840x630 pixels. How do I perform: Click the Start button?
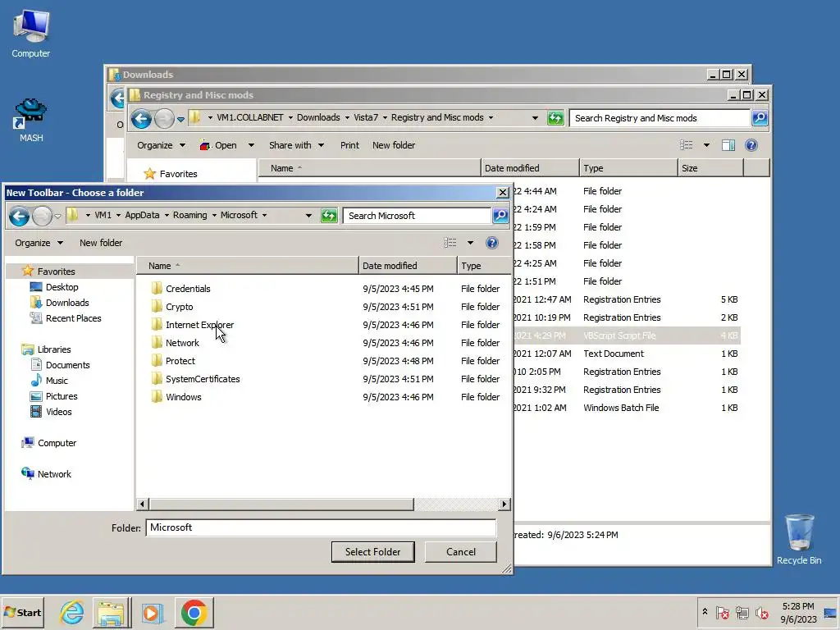point(22,612)
